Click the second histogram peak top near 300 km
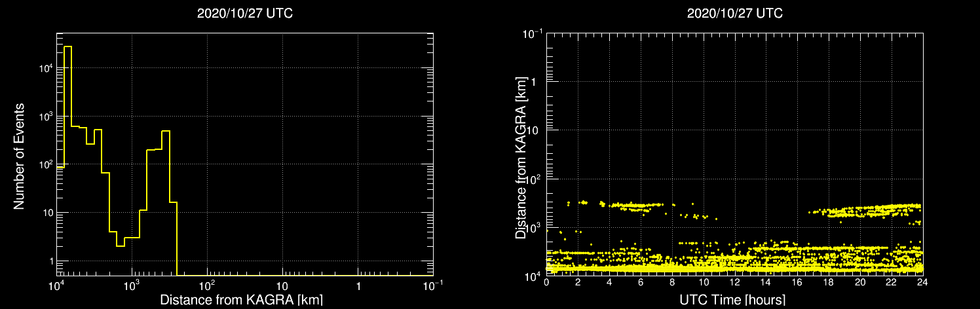980x309 pixels. tap(166, 131)
